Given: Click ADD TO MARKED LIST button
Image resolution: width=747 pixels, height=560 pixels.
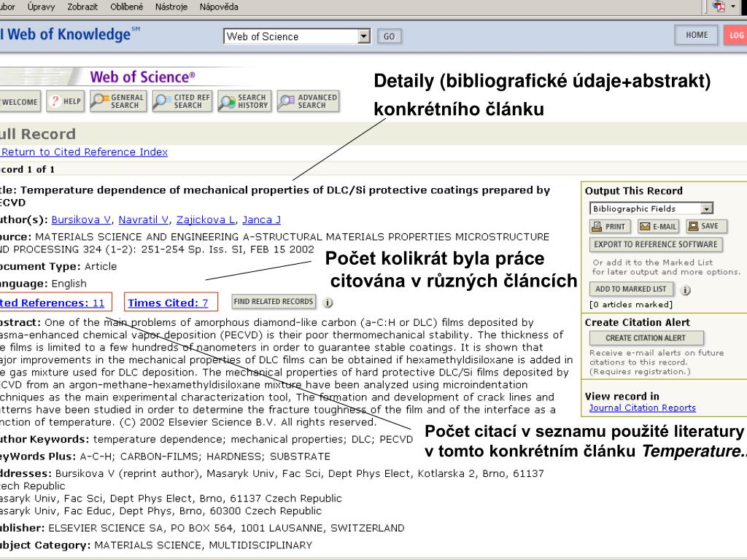Looking at the screenshot, I should pos(631,289).
